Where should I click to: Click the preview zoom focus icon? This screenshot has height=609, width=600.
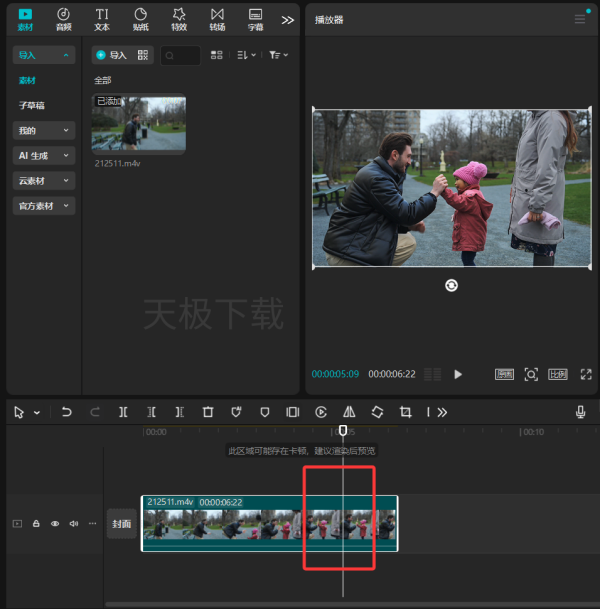coord(531,374)
